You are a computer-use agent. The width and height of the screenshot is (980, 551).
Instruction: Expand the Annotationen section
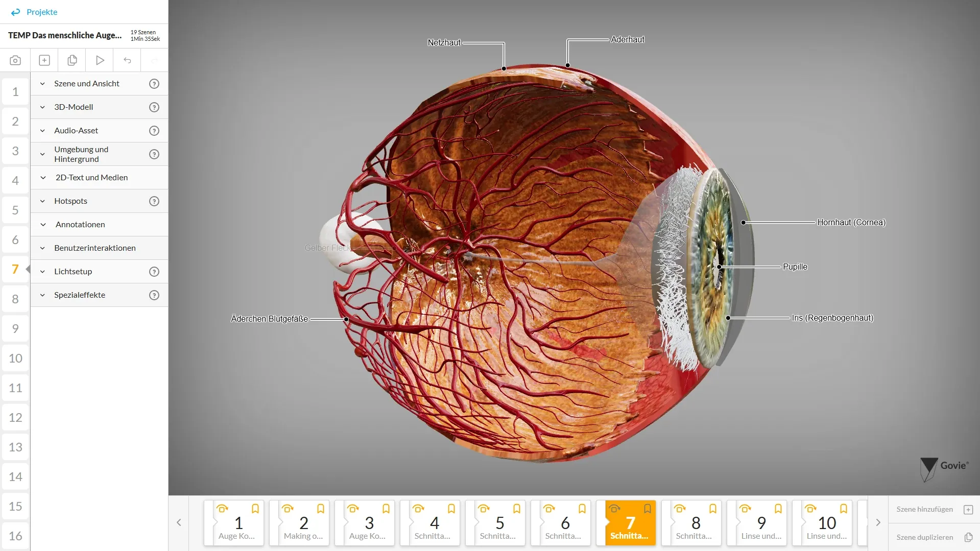43,225
